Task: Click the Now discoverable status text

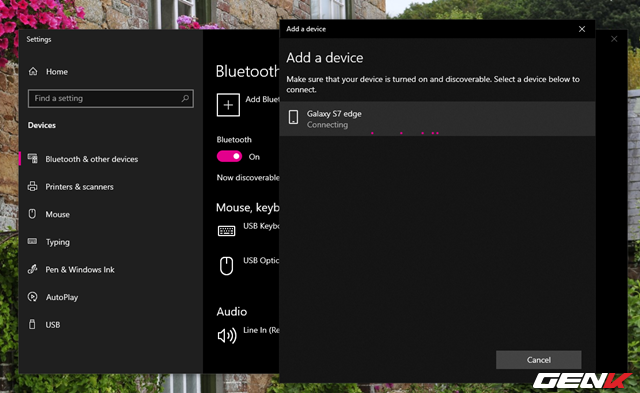Action: point(248,178)
